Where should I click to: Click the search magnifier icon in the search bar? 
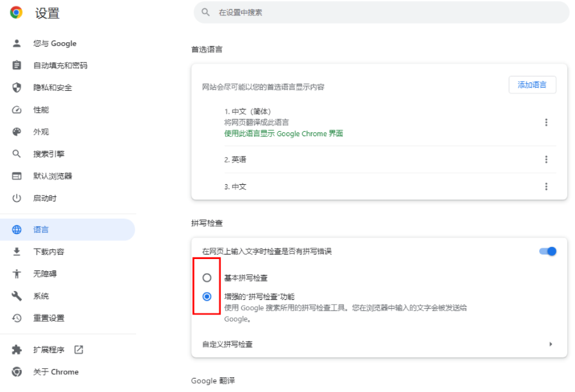click(x=206, y=12)
